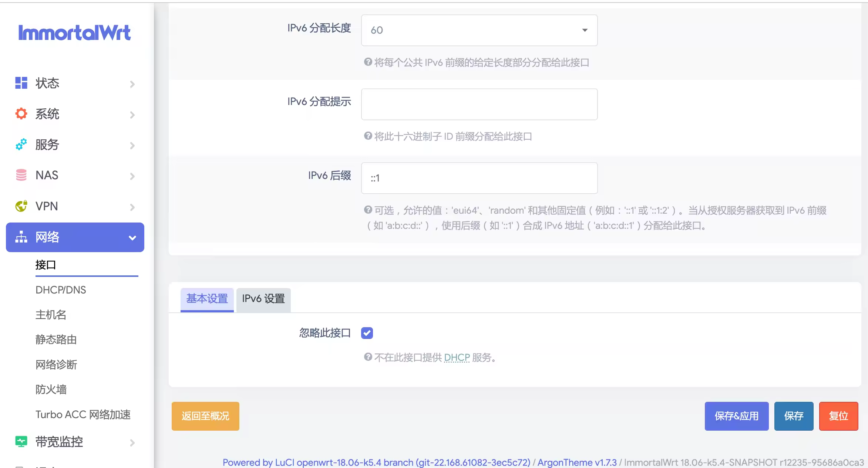
Task: Open the IPv6 分配长度 dropdown
Action: [x=479, y=30]
